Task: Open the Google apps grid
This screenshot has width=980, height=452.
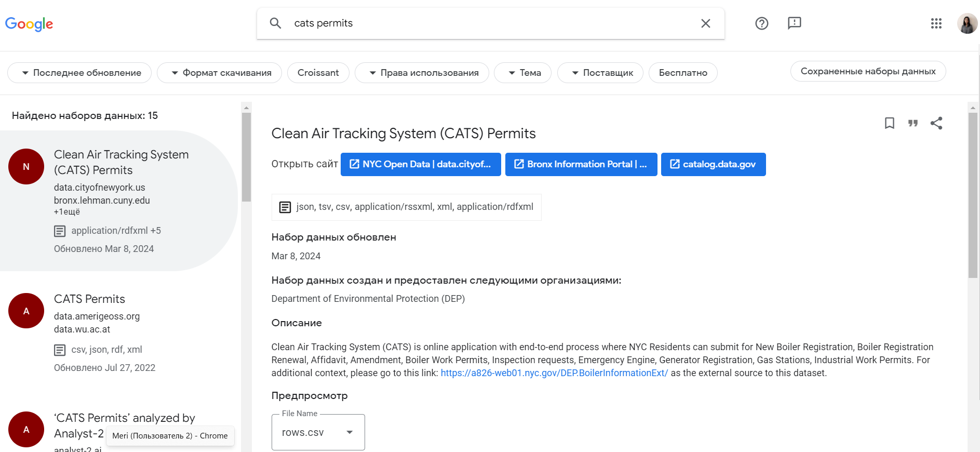Action: coord(936,23)
